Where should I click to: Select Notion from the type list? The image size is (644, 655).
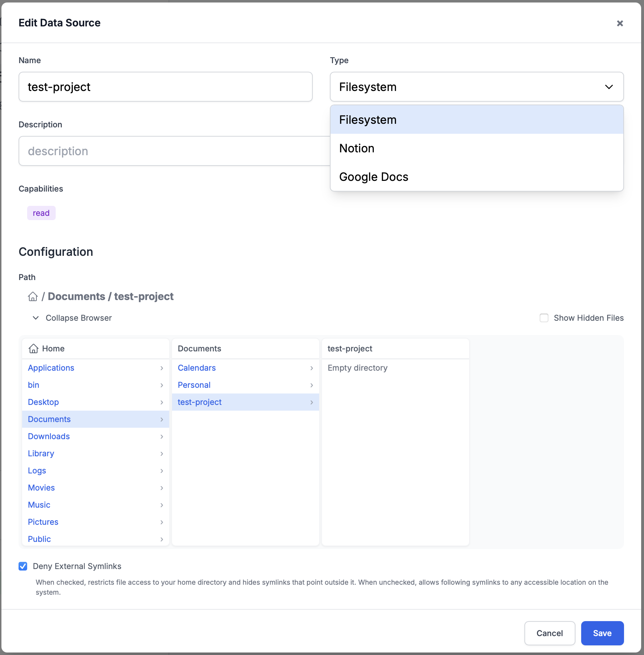357,148
